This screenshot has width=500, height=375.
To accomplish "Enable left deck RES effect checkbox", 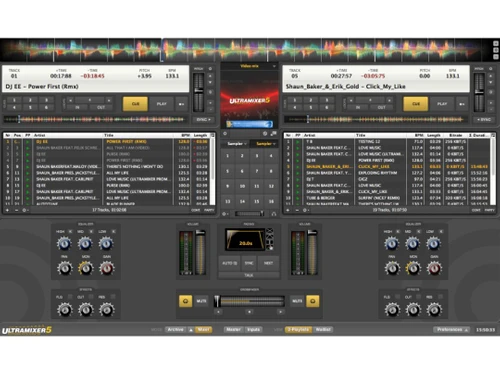I will (x=113, y=297).
